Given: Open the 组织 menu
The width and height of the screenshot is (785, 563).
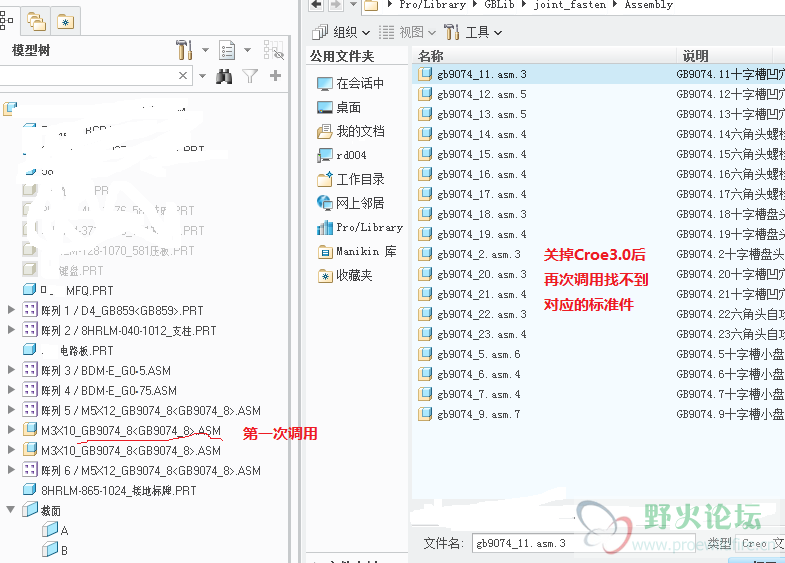Looking at the screenshot, I should (x=341, y=33).
